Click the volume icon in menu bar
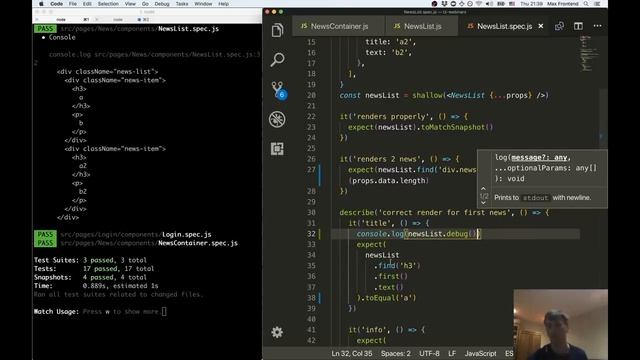The image size is (640, 360). coord(489,4)
